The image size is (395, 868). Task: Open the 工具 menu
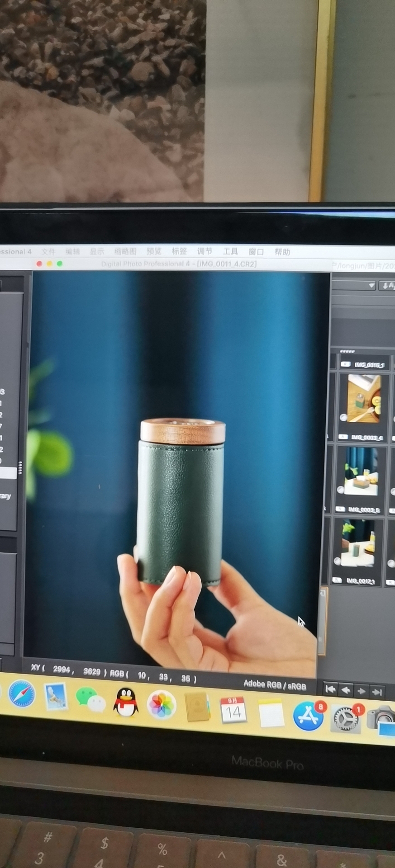click(230, 251)
